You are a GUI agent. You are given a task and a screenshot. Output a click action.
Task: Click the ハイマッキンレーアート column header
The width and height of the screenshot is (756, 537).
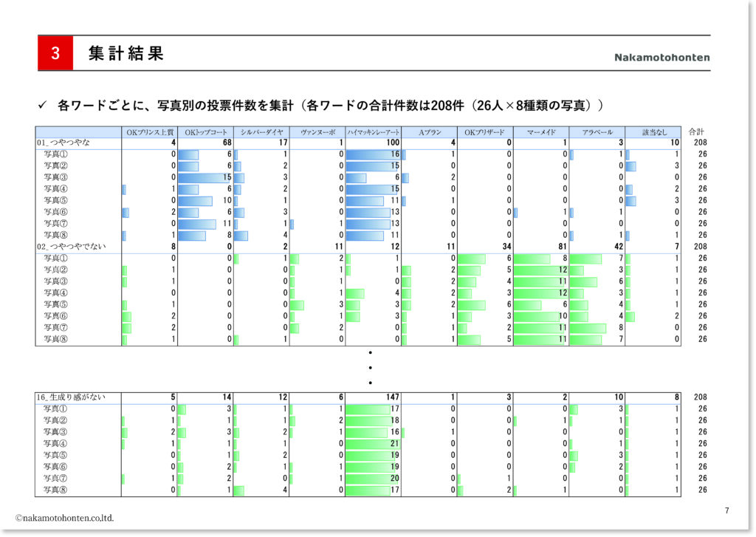[x=373, y=132]
